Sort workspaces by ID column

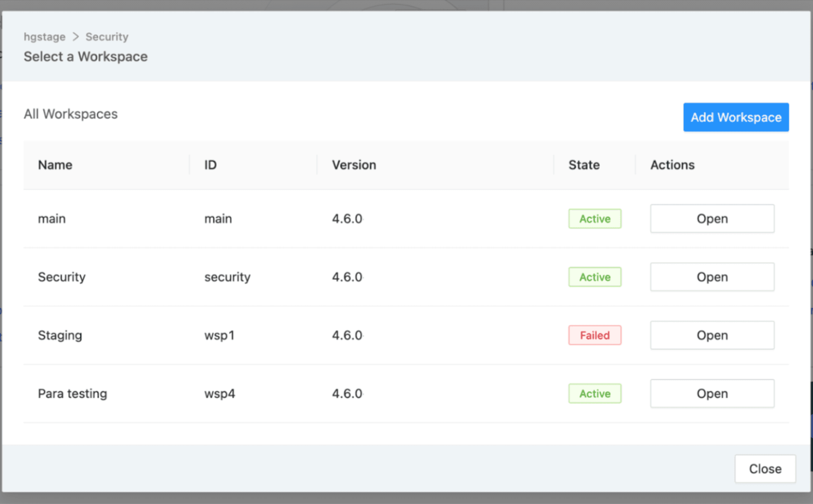tap(210, 165)
